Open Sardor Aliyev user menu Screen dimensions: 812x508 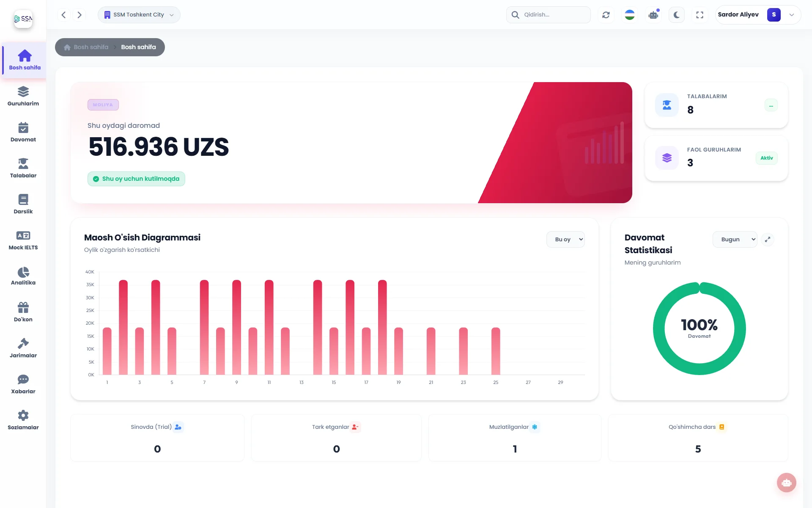click(x=758, y=15)
